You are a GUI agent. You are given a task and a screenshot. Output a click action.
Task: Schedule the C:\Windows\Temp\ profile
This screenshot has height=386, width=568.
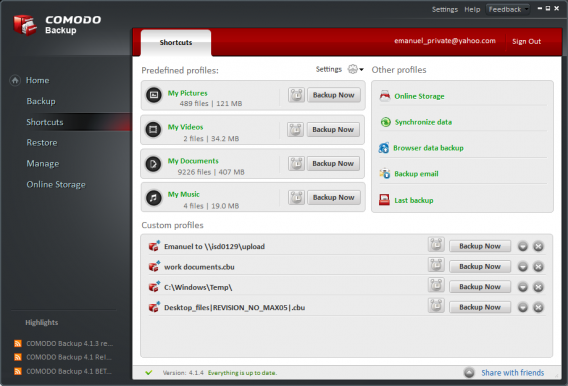tap(436, 286)
